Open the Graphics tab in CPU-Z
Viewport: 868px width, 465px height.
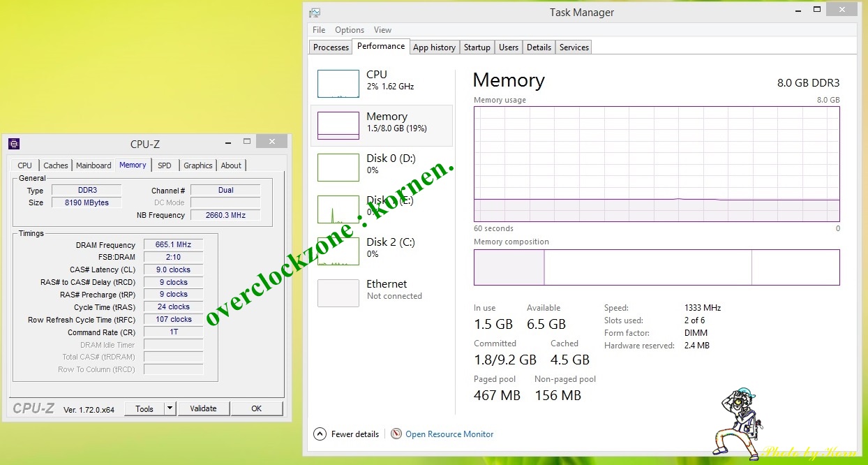[x=198, y=165]
